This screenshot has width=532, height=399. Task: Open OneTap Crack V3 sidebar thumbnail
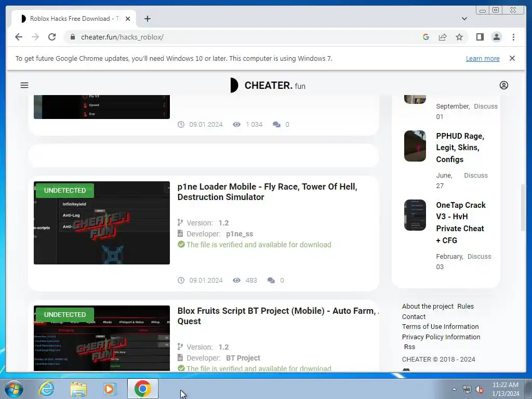pyautogui.click(x=415, y=215)
